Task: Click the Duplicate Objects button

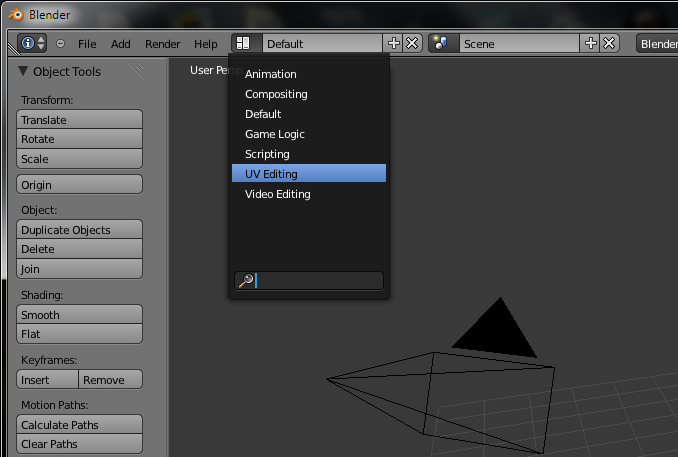Action: tap(80, 230)
